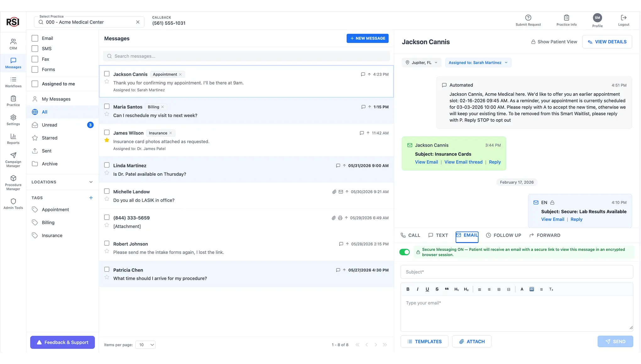The height and width of the screenshot is (364, 641).
Task: Underline text in email editor
Action: click(427, 289)
